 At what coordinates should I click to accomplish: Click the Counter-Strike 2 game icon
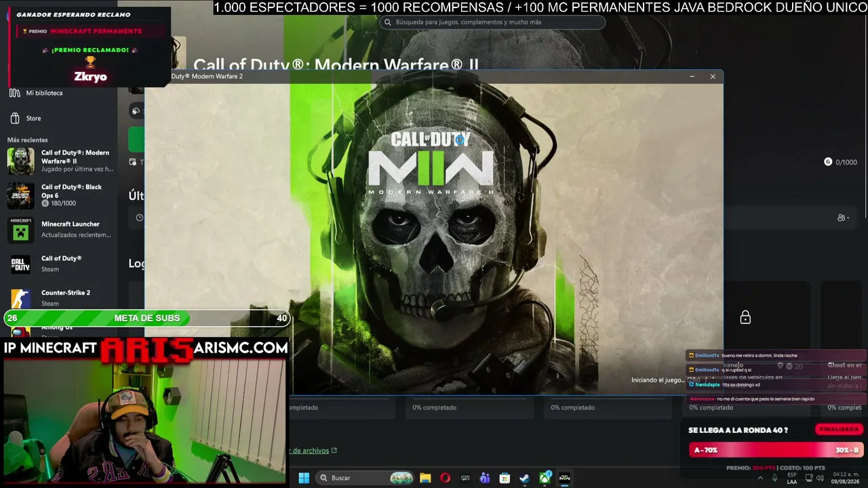click(20, 298)
